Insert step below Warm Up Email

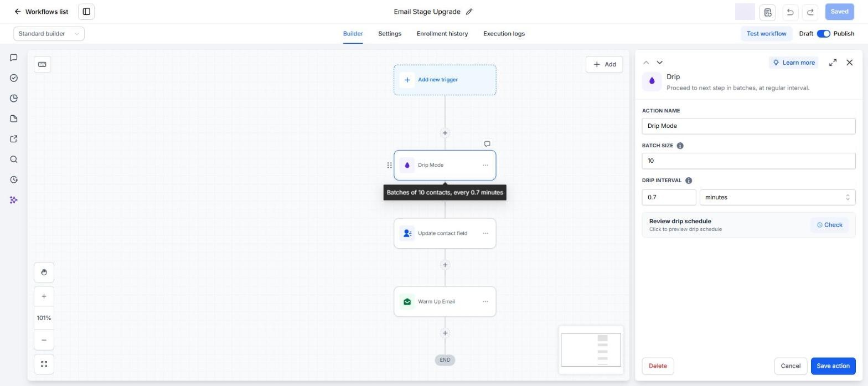(445, 333)
